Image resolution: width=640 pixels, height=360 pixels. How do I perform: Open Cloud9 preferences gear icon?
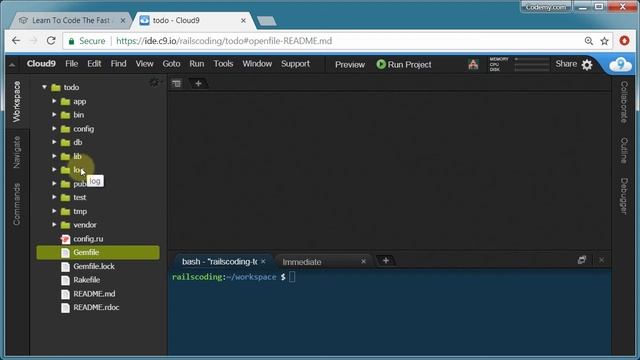click(x=587, y=64)
